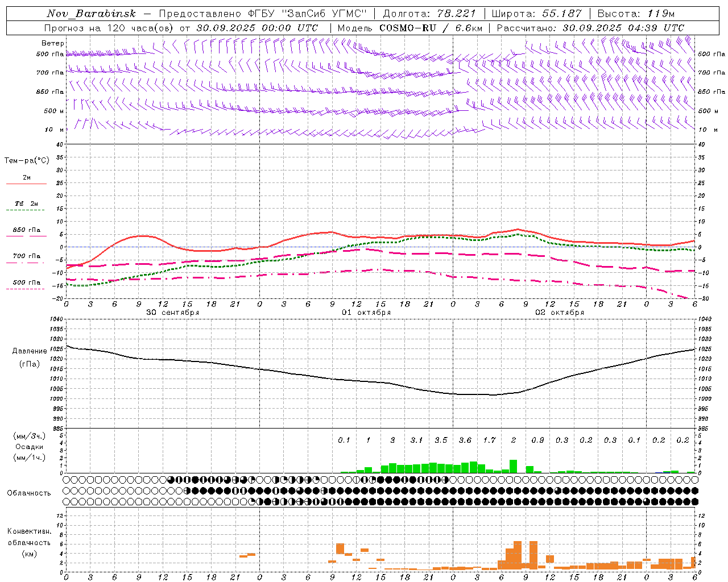Click the longitude value Долгота: 78.221
The image size is (728, 582).
pyautogui.click(x=429, y=14)
